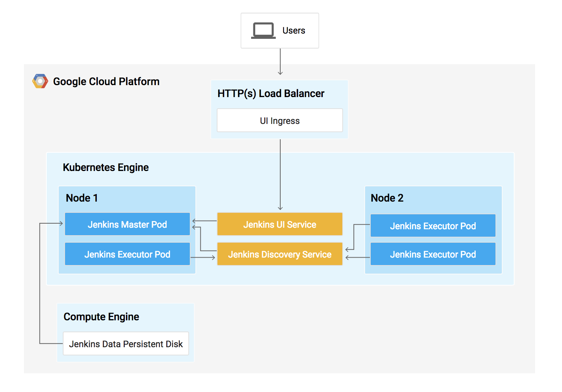This screenshot has height=392, width=562.
Task: Click the Jenkins Discovery Service box
Action: coord(280,254)
